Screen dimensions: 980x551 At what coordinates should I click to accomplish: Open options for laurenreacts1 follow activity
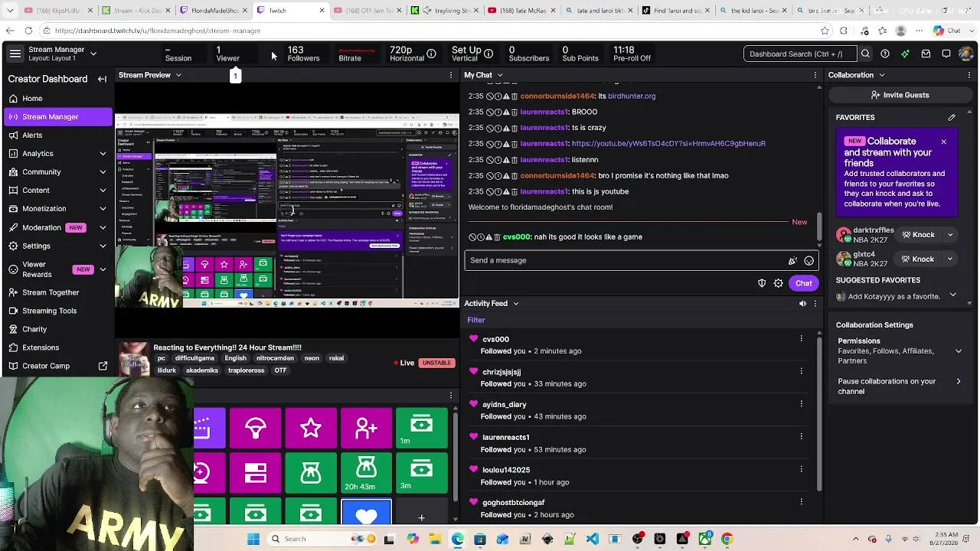pyautogui.click(x=802, y=437)
